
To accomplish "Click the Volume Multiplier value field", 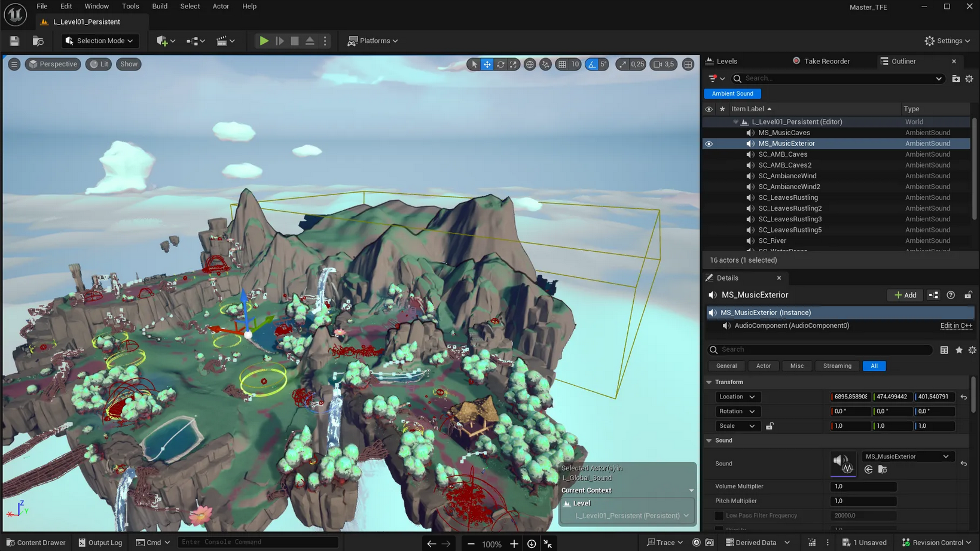I will pyautogui.click(x=863, y=486).
